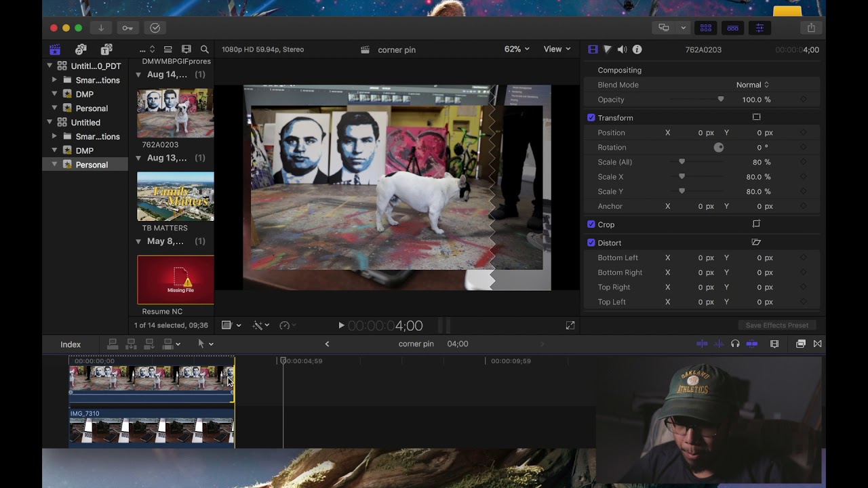The width and height of the screenshot is (868, 488).
Task: Toggle audio skimming
Action: click(719, 344)
